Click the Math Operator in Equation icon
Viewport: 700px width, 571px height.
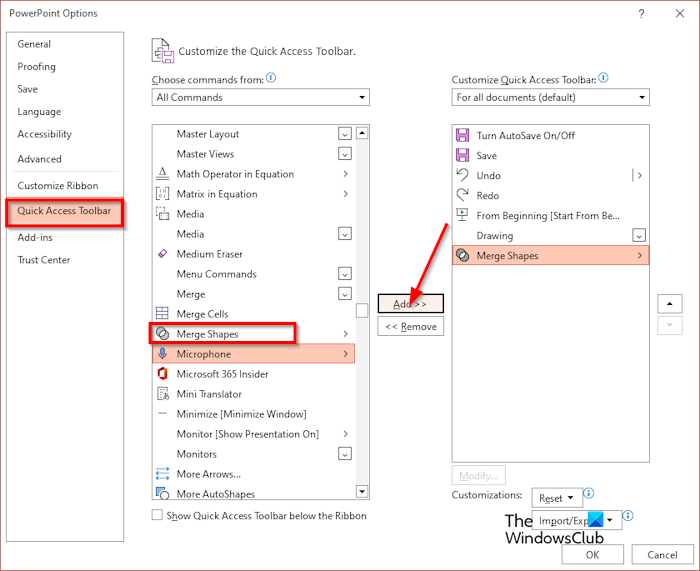click(162, 174)
